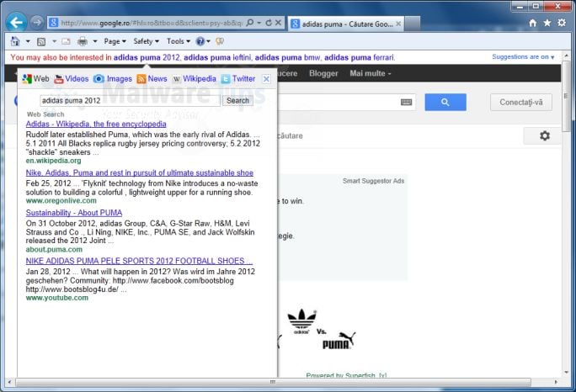Expand the address bar dropdown arrow
576x392 pixels.
tap(259, 23)
